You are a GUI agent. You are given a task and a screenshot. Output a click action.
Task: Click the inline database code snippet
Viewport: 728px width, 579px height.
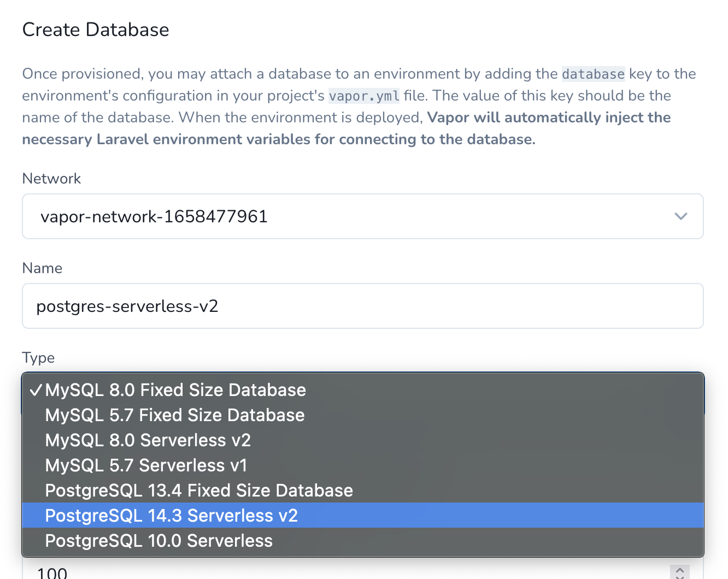593,74
